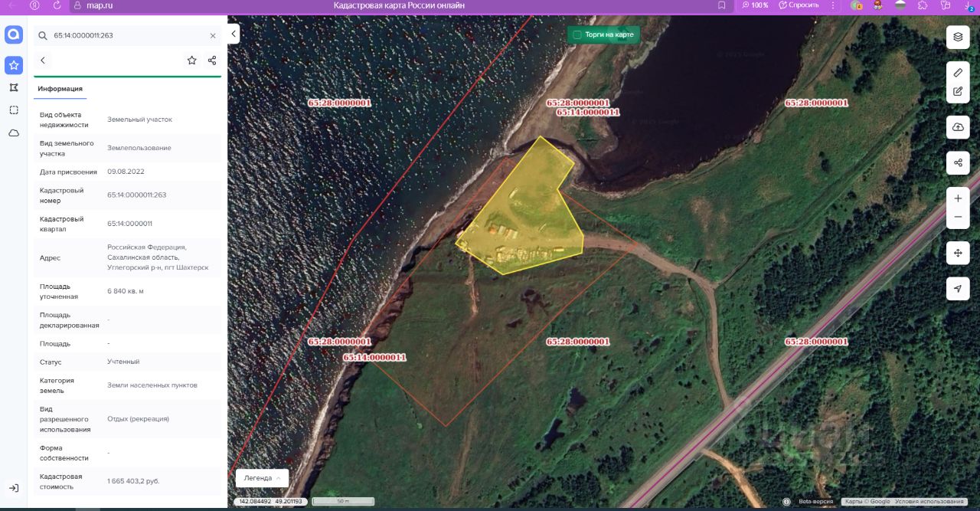
Task: Go back with the left arrow in the panel
Action: [43, 61]
